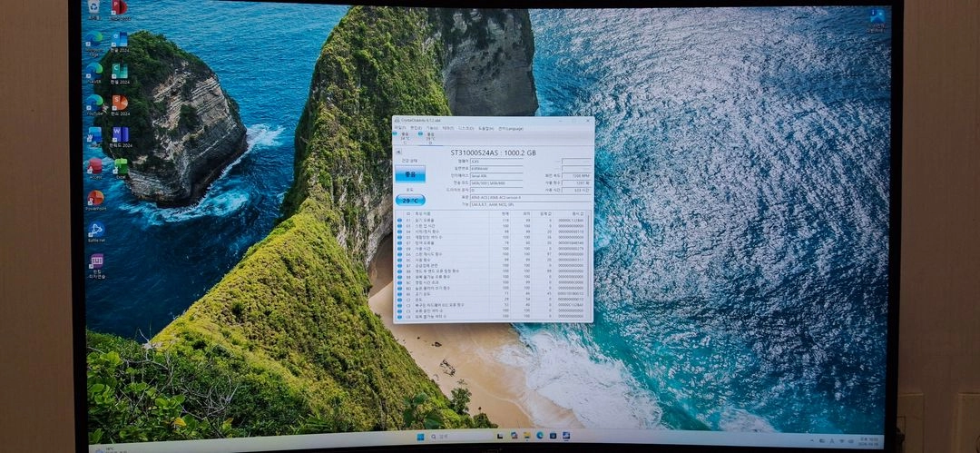The image size is (980, 453).
Task: Open the Windows Start menu
Action: [421, 437]
